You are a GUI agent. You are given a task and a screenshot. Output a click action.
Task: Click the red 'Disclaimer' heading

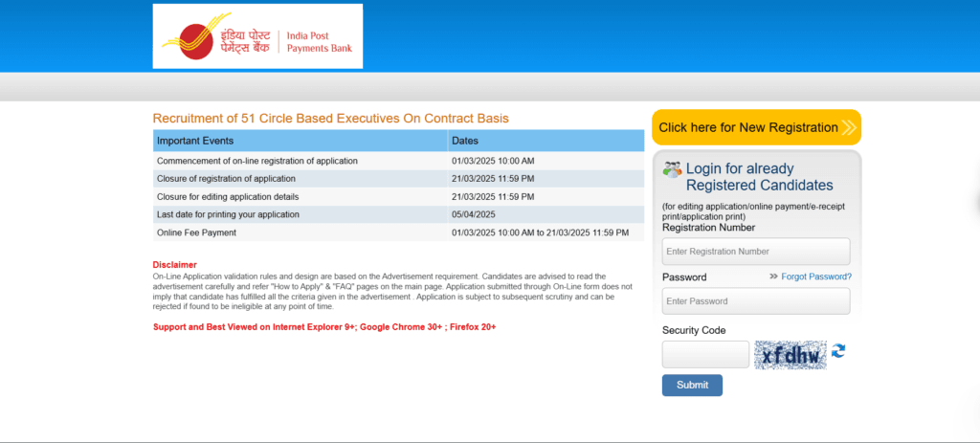174,265
